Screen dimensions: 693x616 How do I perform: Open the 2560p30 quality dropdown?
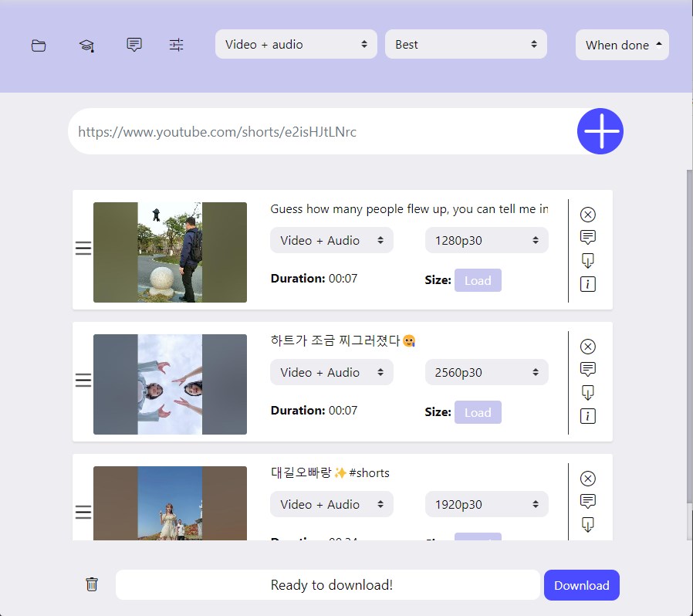pyautogui.click(x=487, y=372)
